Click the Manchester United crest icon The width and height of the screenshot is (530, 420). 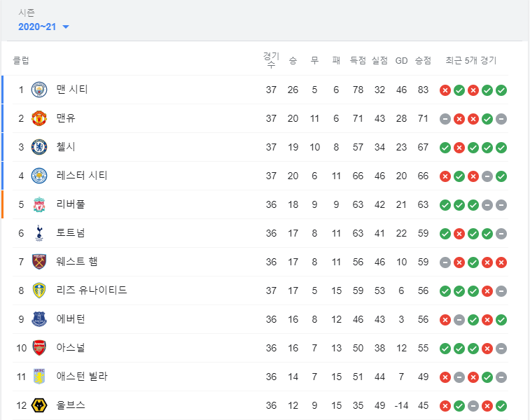(x=39, y=118)
